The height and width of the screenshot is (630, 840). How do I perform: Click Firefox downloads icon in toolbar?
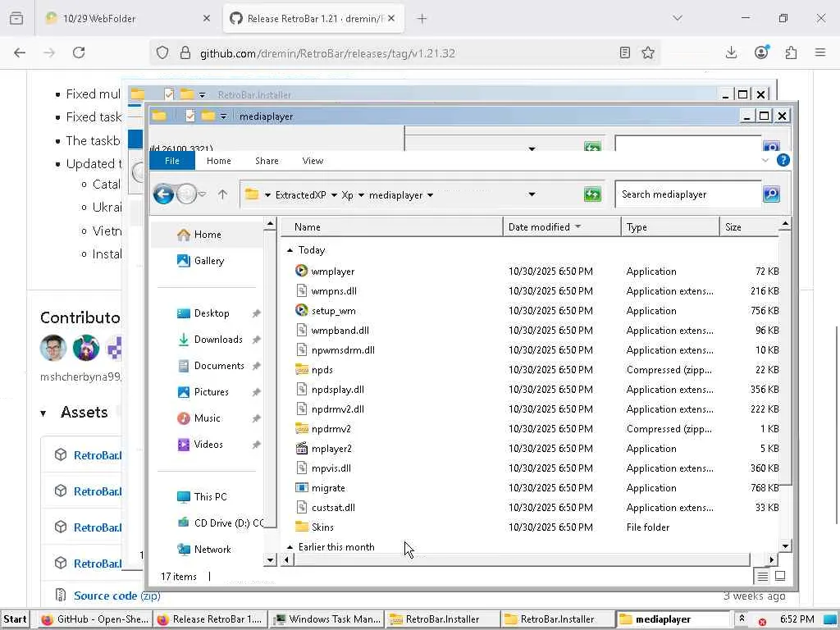coord(731,52)
